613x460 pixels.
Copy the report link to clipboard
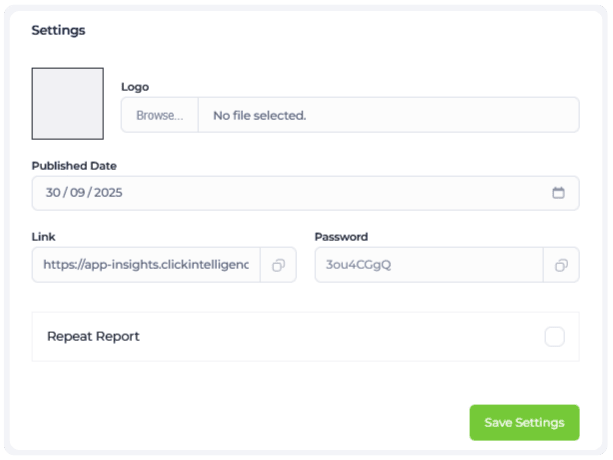(x=279, y=265)
